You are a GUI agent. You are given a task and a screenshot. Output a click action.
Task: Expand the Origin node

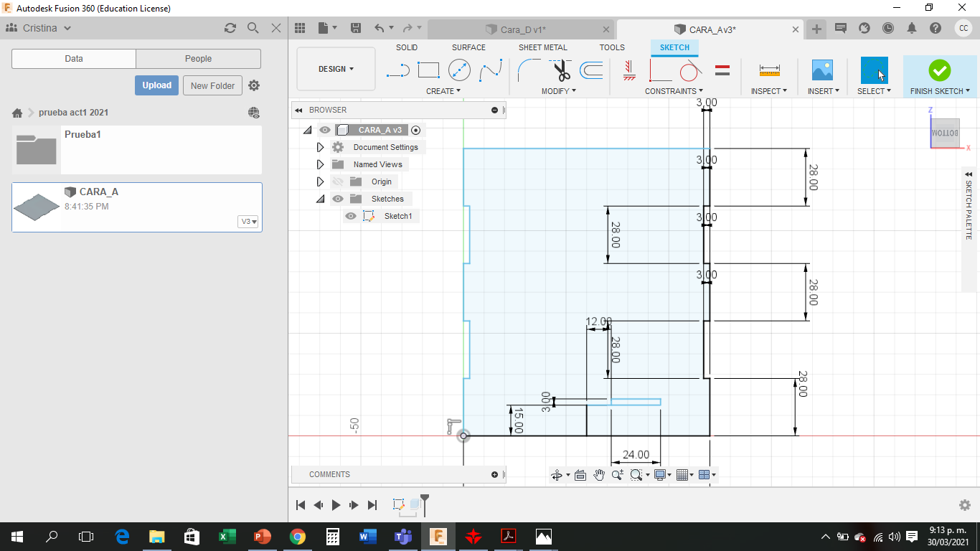point(320,182)
